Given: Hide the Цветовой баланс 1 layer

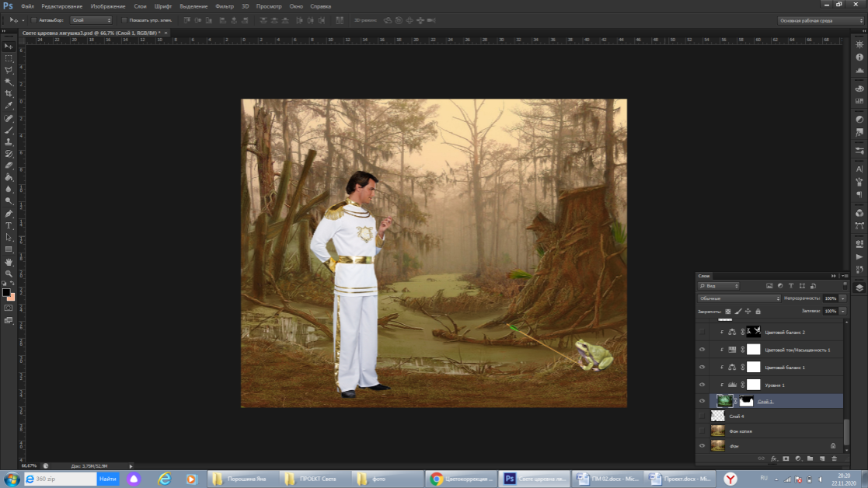Looking at the screenshot, I should point(702,368).
